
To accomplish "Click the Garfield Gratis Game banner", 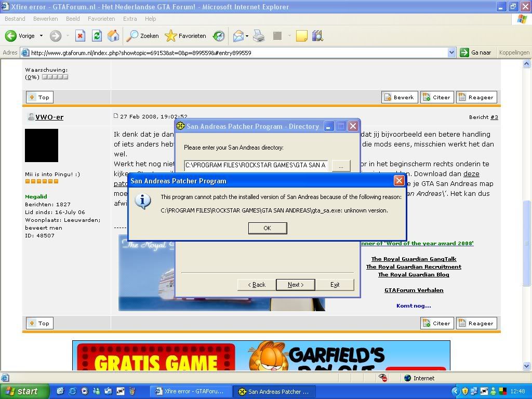I will pyautogui.click(x=261, y=355).
